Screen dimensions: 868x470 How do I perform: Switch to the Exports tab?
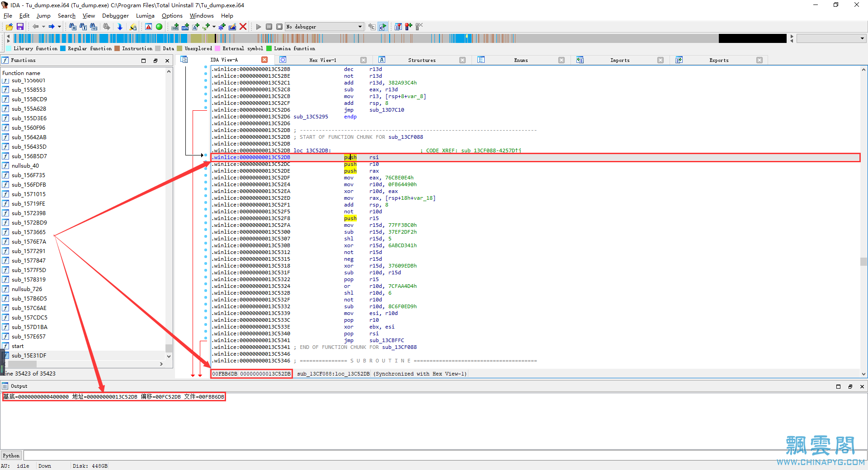[719, 60]
